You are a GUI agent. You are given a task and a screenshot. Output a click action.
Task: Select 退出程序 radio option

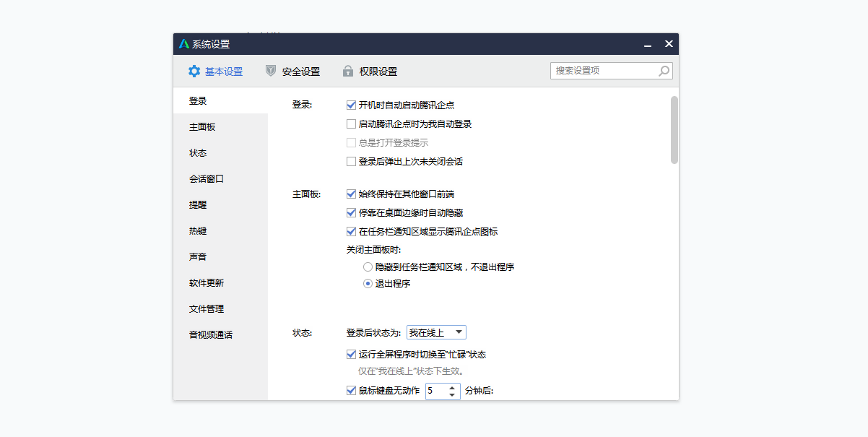point(368,283)
